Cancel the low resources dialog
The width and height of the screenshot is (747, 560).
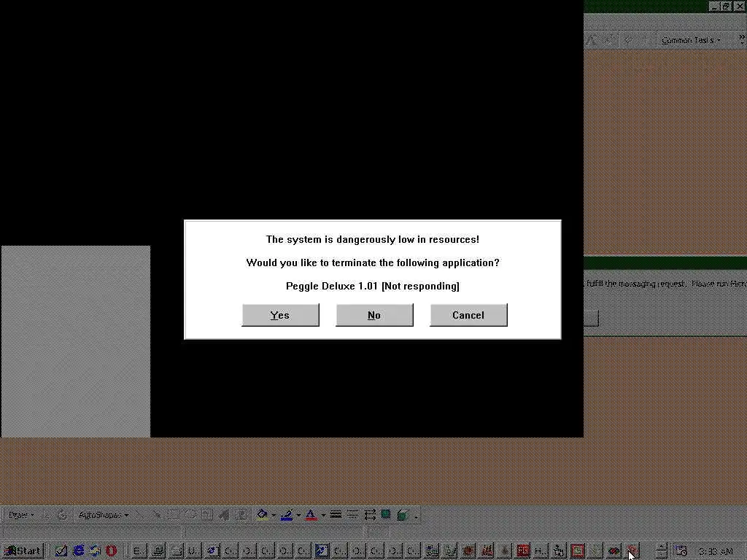click(x=468, y=315)
